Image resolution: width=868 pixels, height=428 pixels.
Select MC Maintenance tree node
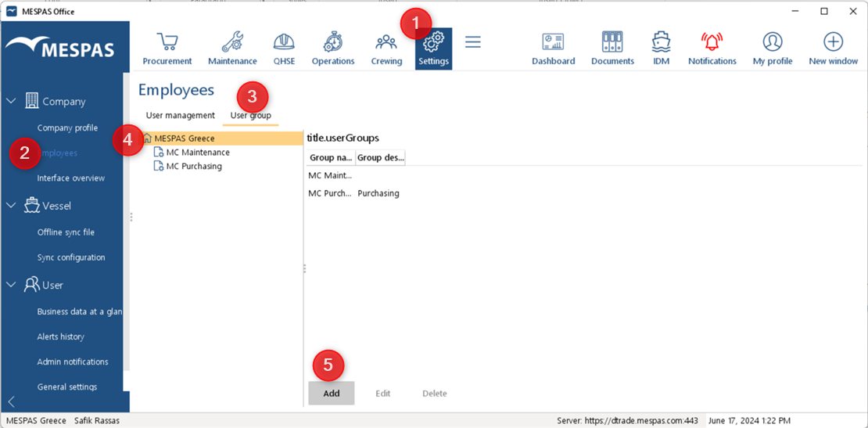198,153
